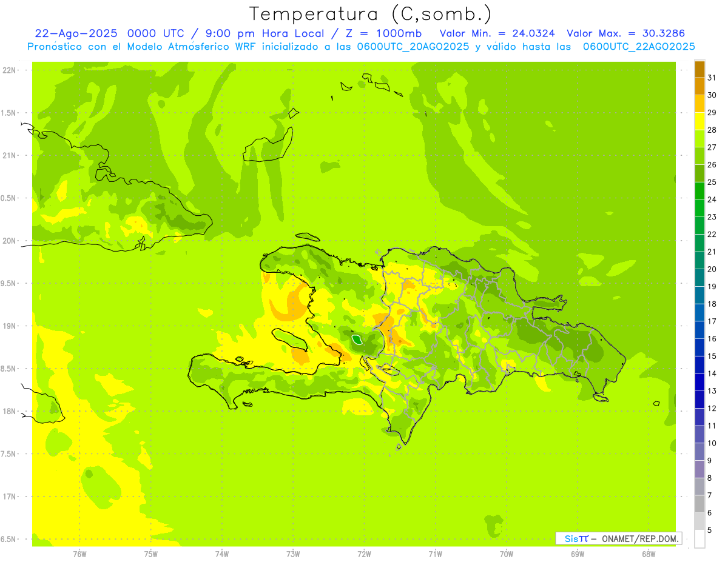This screenshot has height=562, width=728.
Task: Click "Valor Max. = 30.3286"
Action: click(625, 33)
